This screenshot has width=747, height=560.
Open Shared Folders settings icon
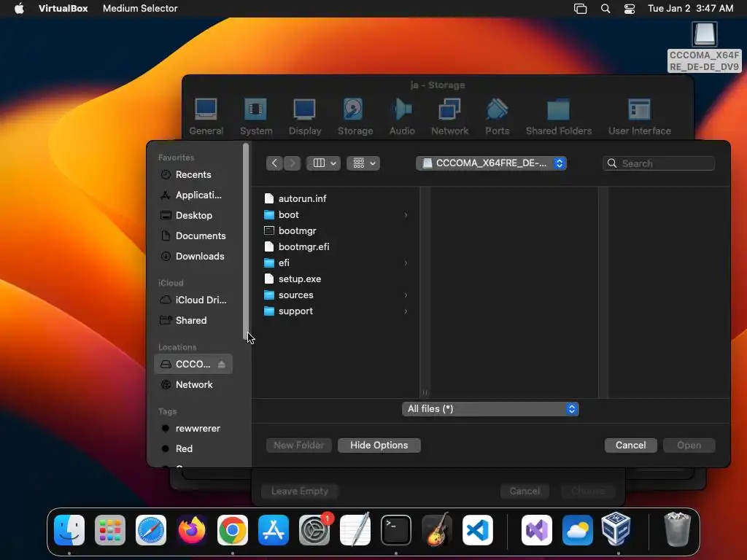coord(558,117)
